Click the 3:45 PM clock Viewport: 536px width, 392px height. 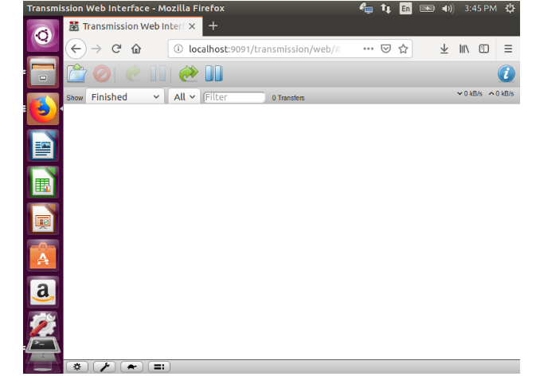tap(480, 8)
